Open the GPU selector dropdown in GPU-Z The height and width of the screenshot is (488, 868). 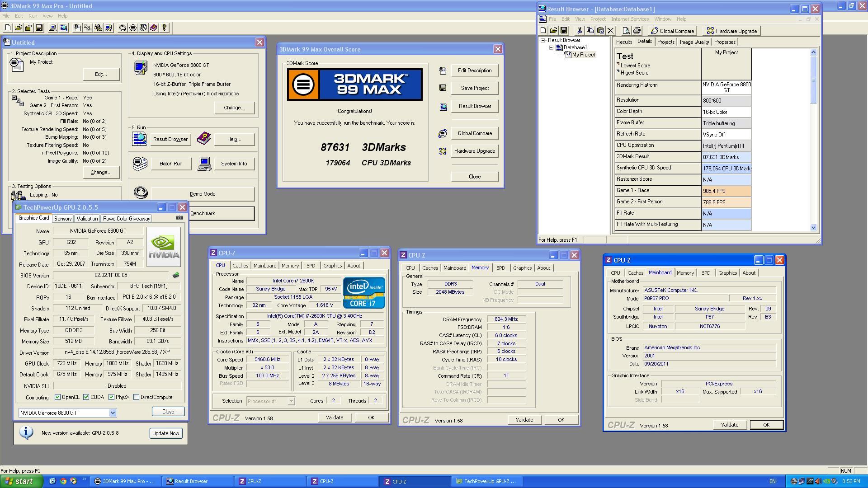pyautogui.click(x=113, y=413)
